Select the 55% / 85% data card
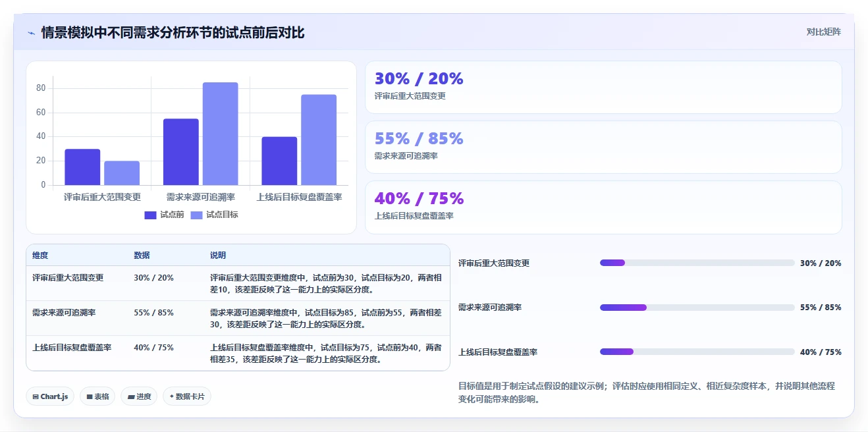This screenshot has width=868, height=432. 603,148
